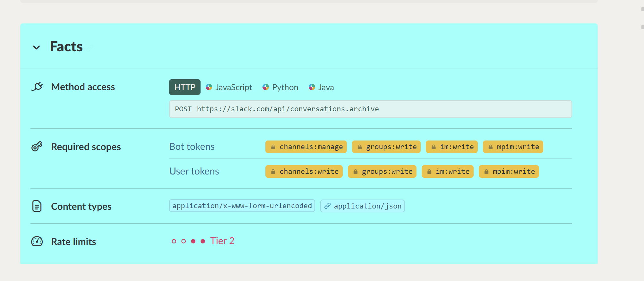The image size is (644, 281).
Task: Click the Facts heading
Action: (x=66, y=47)
